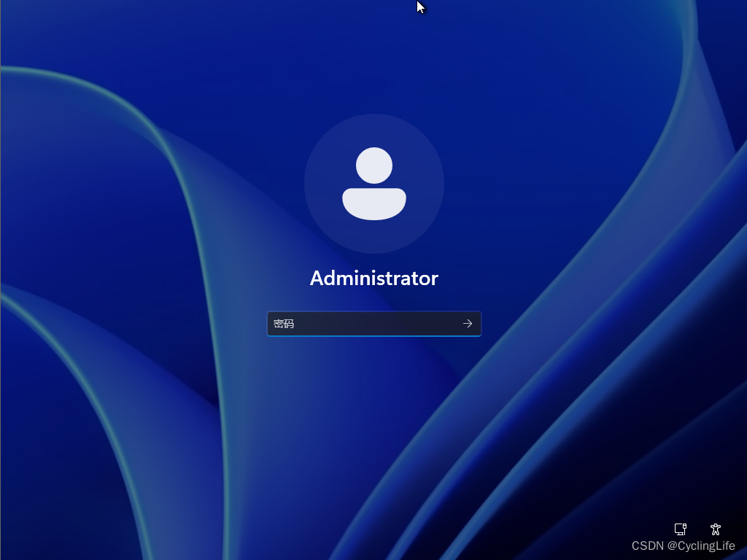
Task: Click the Administrator user avatar
Action: (374, 183)
